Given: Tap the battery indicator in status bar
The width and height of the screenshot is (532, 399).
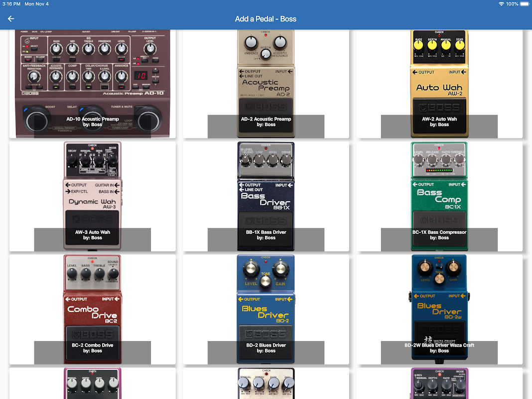Looking at the screenshot, I should 525,4.
